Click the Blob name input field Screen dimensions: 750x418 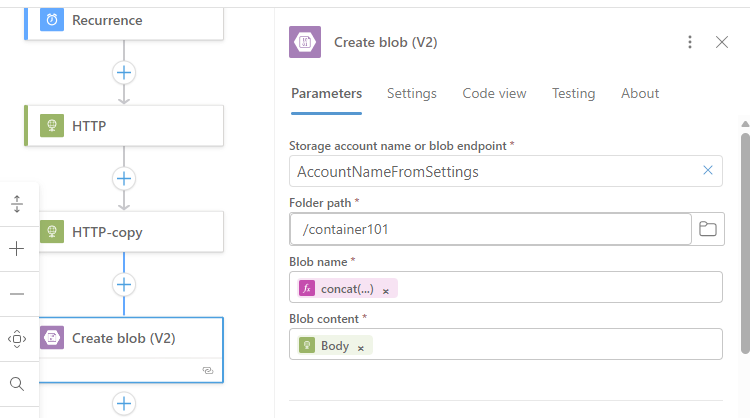506,287
